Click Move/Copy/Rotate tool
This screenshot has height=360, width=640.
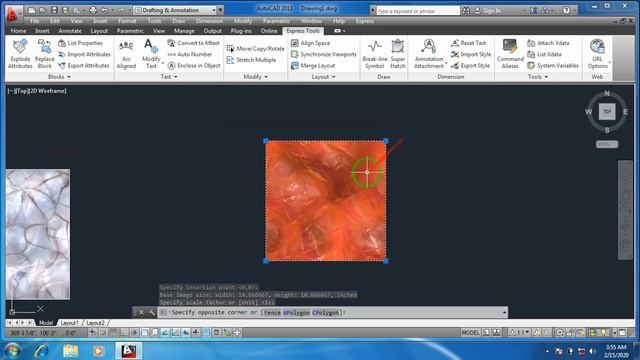tap(256, 49)
